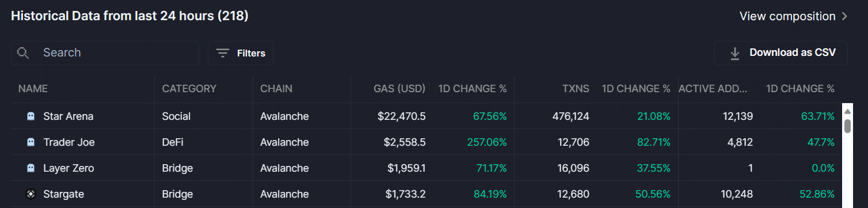
Task: Sort table by NAME column
Action: pos(33,89)
